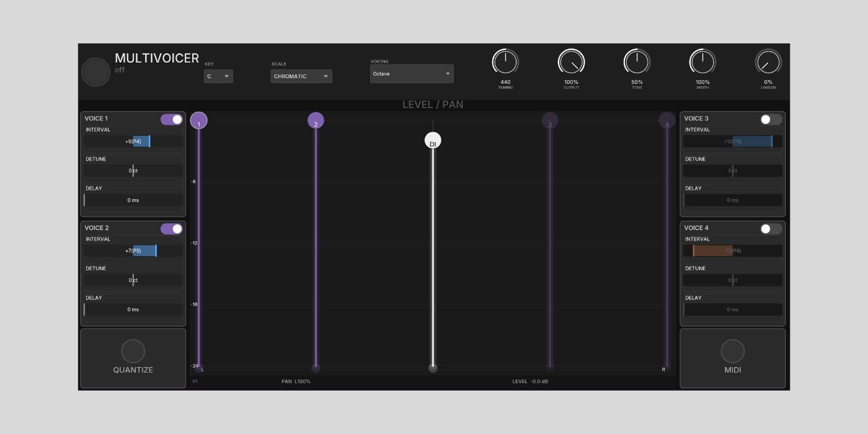
Task: Disable the Voice 1 toggle
Action: (172, 120)
